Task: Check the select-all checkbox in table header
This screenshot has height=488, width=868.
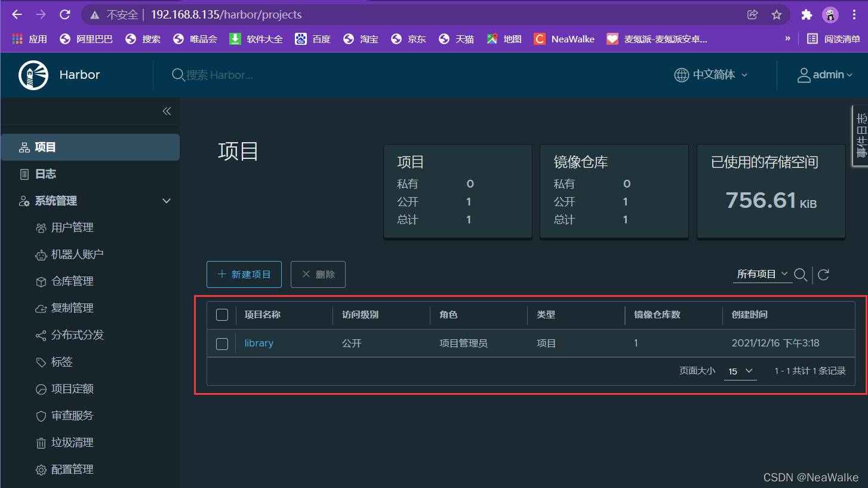Action: pyautogui.click(x=222, y=315)
